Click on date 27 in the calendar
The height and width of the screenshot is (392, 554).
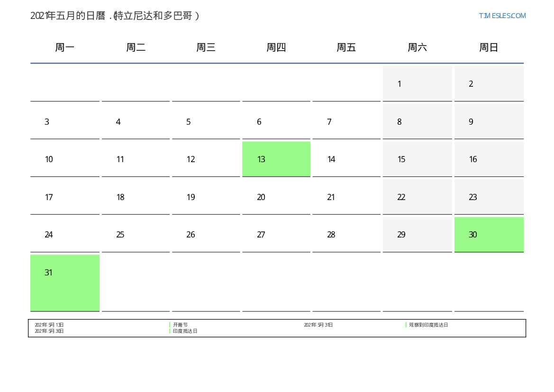pyautogui.click(x=276, y=235)
